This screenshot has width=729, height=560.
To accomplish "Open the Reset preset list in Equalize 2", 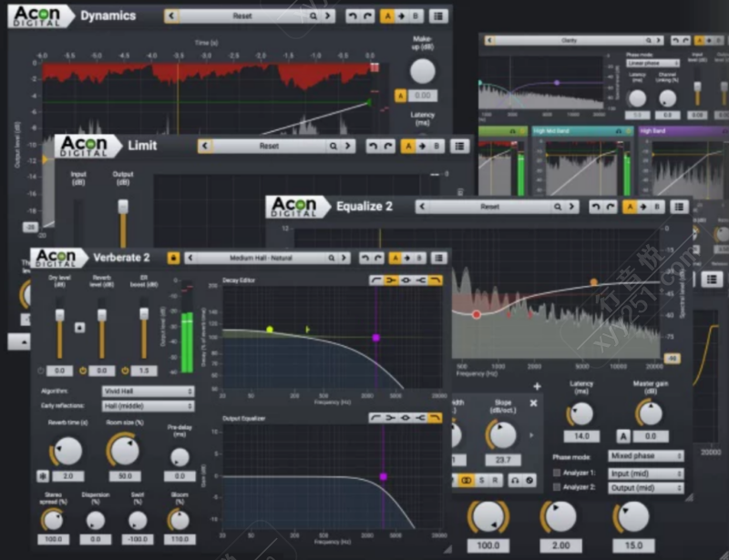I will click(489, 207).
